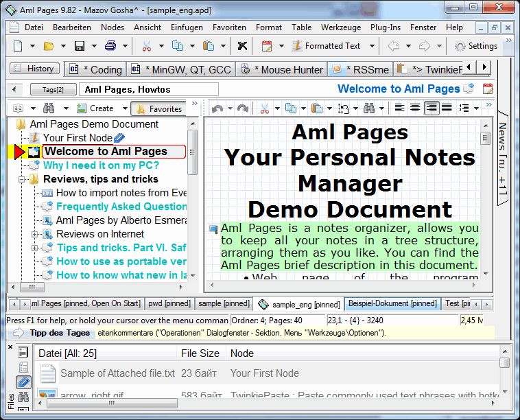Screen dimensions: 520x420
Task: Click the Create button in the tree toolbar
Action: (95, 108)
